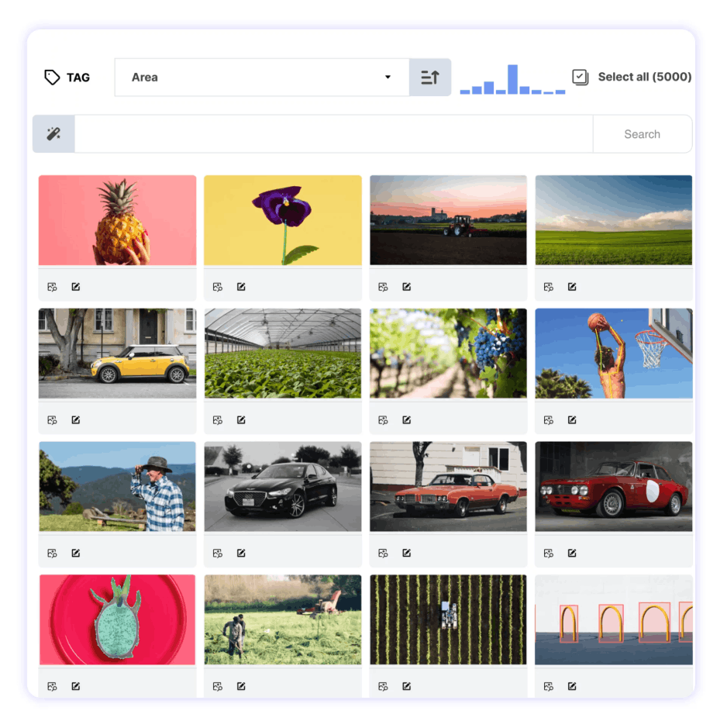The image size is (727, 728).
Task: Open the sunset tractor thumbnail
Action: (449, 220)
